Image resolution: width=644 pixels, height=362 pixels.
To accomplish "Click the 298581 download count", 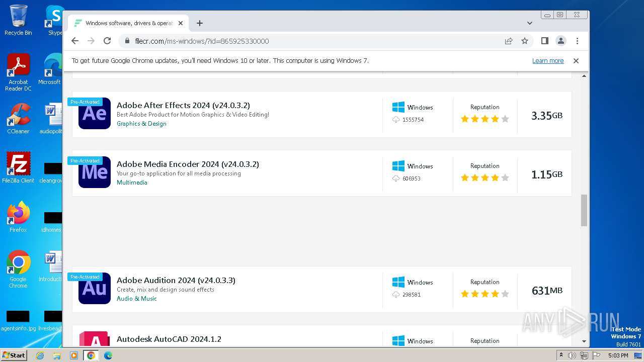I will (x=412, y=295).
